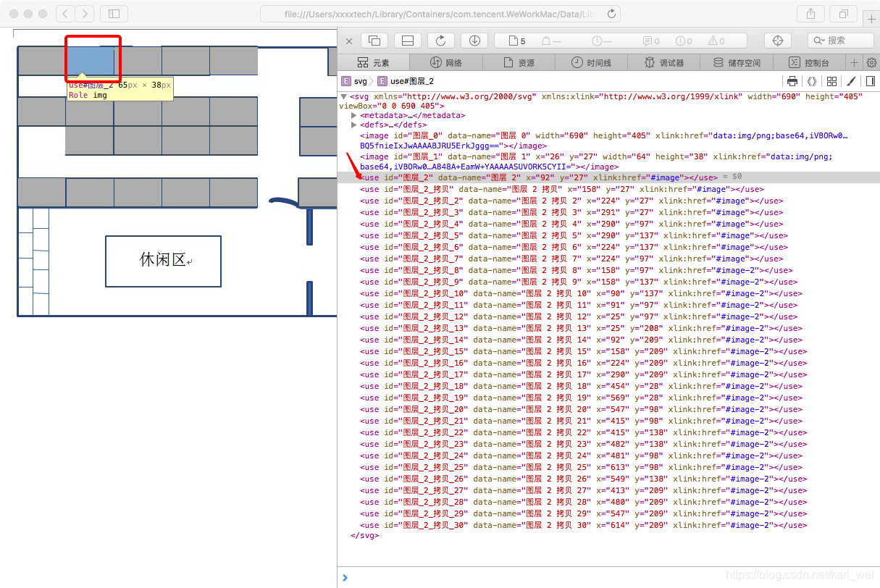
Task: Select the use 图层_2_拷贝_25 row
Action: click(608, 467)
